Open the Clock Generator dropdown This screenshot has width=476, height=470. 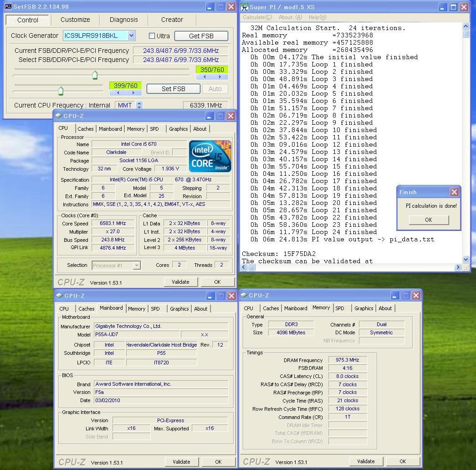tap(131, 36)
